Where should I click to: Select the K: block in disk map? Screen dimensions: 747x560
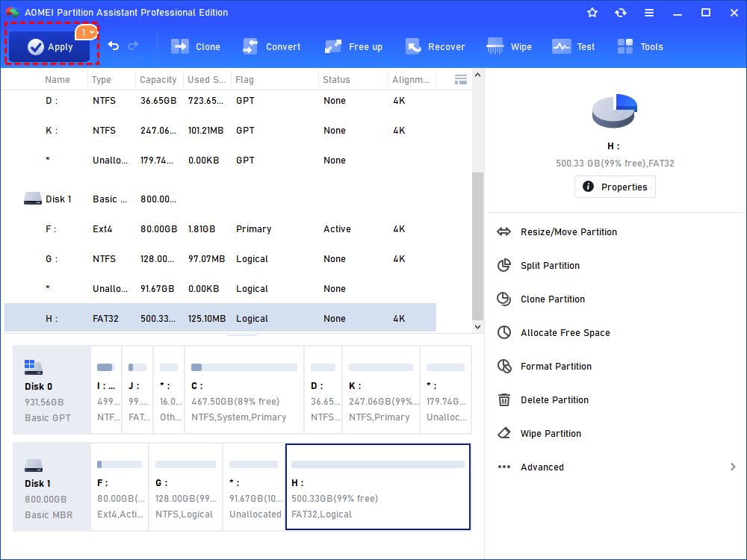click(x=381, y=390)
